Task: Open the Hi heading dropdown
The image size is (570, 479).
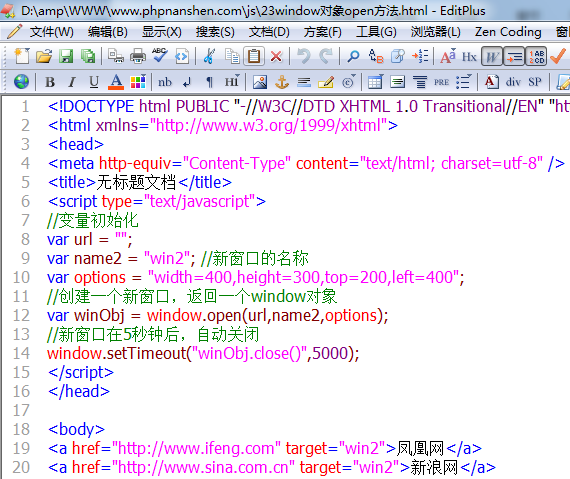Action: click(x=231, y=81)
